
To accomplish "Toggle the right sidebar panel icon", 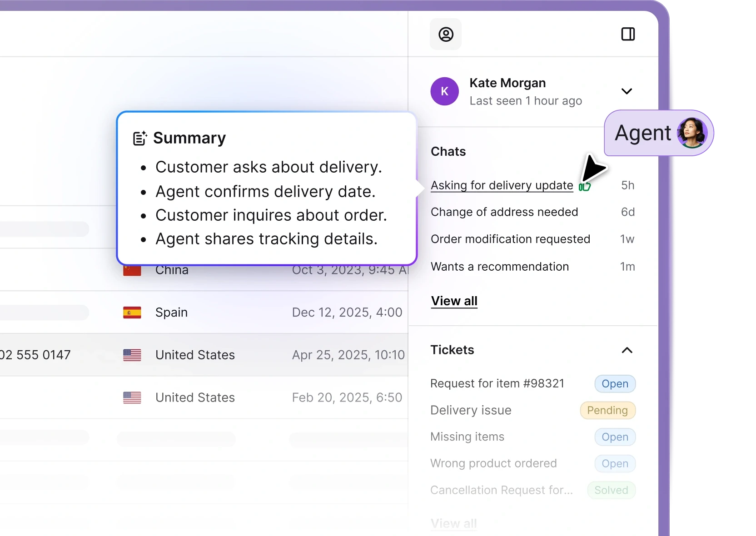I will (628, 34).
